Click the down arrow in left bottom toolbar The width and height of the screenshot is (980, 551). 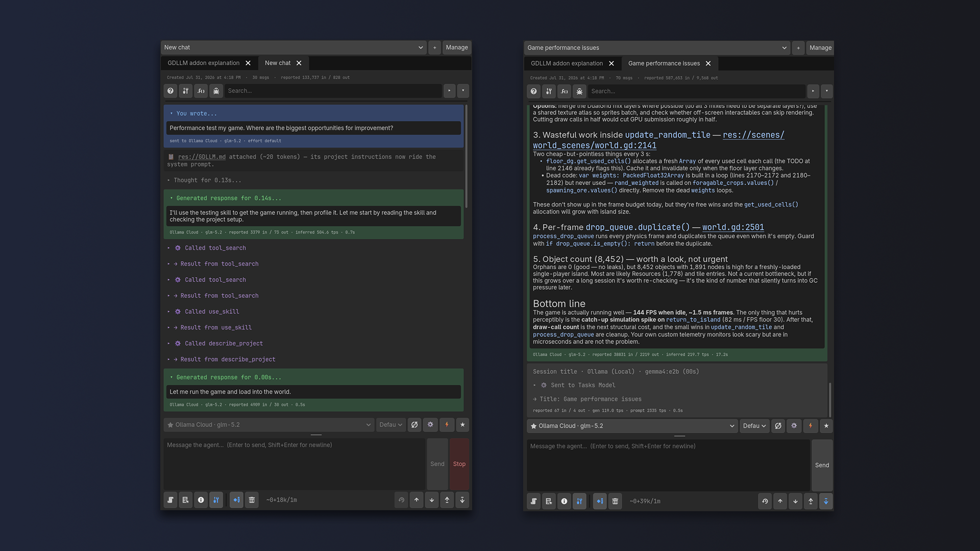[432, 500]
